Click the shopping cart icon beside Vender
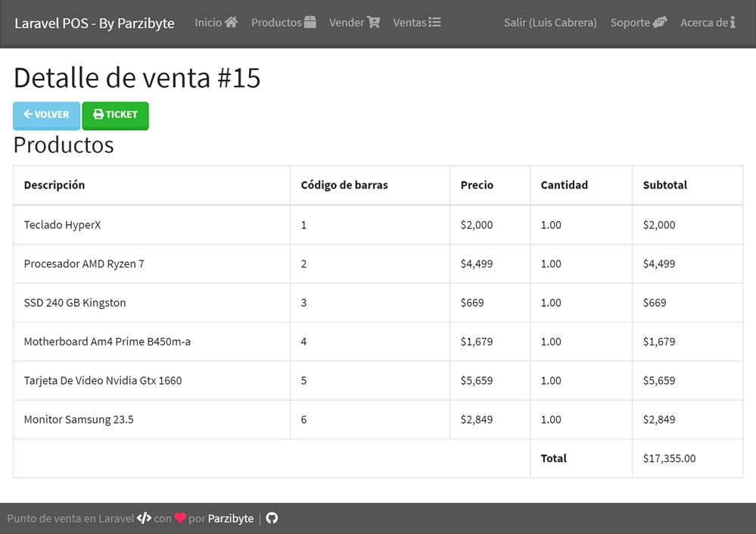Viewport: 756px width, 534px height. pos(374,22)
